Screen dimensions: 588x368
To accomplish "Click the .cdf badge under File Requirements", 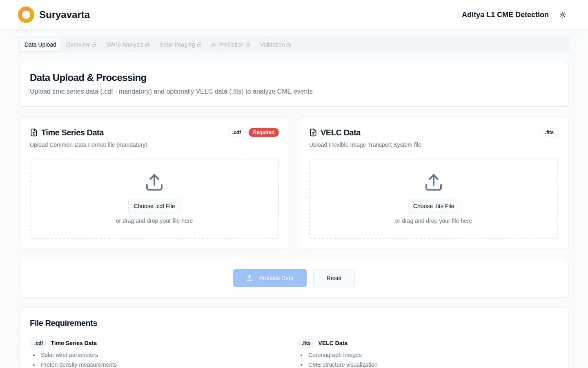I will [39, 343].
